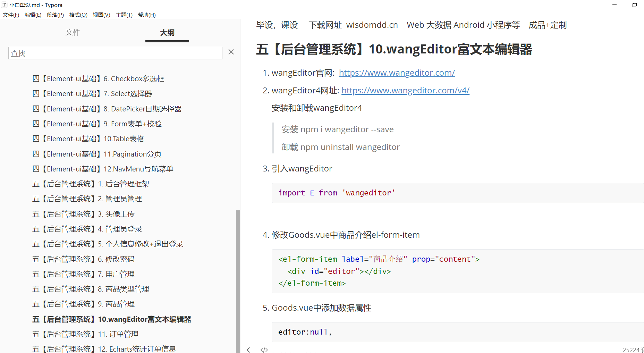Open the 主题(T) menu
The image size is (644, 353).
point(124,15)
